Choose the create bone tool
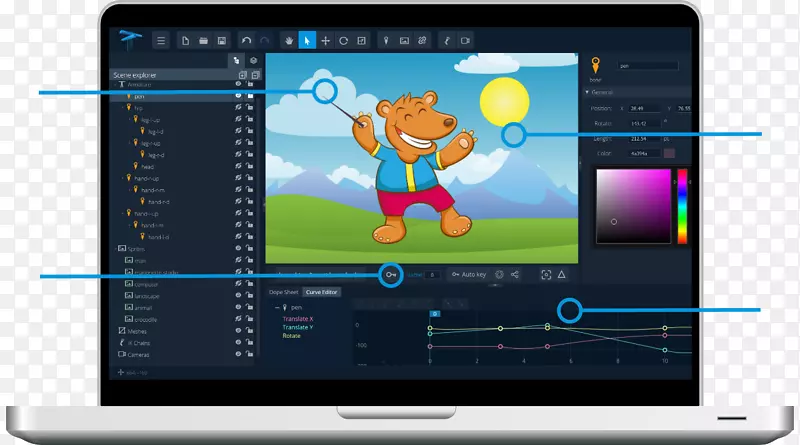Viewport: 800px width, 445px height. pyautogui.click(x=386, y=41)
